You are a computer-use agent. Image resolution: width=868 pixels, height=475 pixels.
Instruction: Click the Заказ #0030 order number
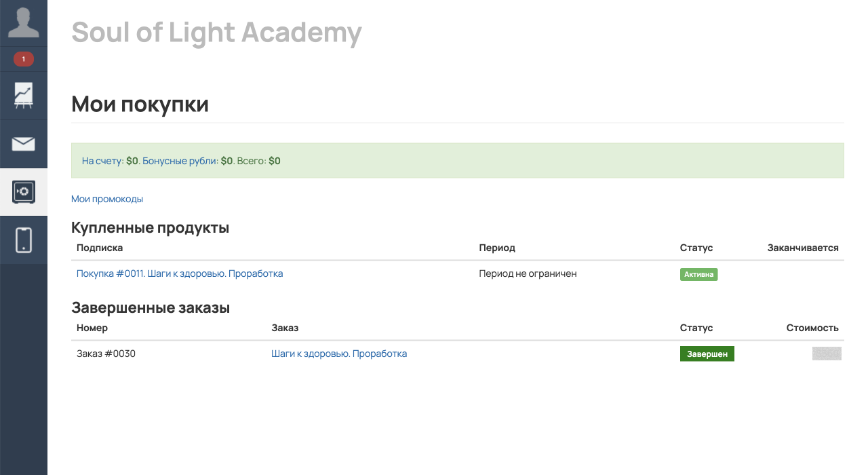[x=106, y=354]
